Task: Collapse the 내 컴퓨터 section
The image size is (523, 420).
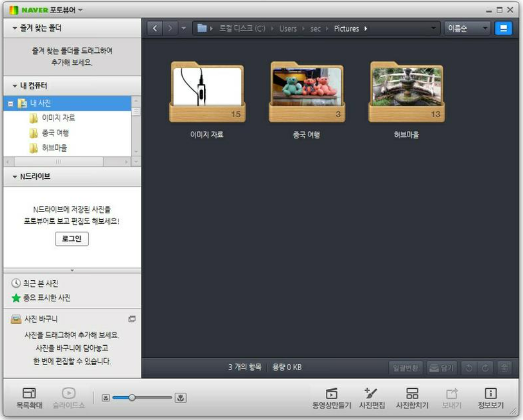Action: coord(14,86)
